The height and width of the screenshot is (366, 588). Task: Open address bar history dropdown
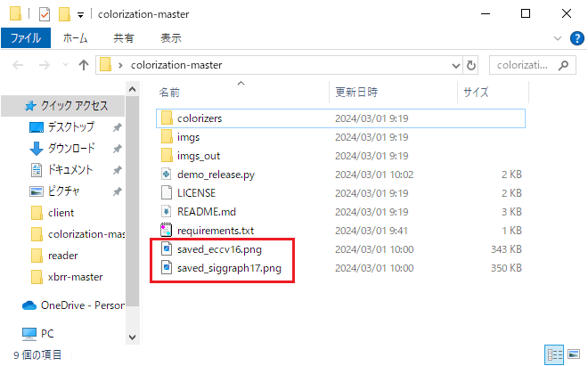click(456, 66)
